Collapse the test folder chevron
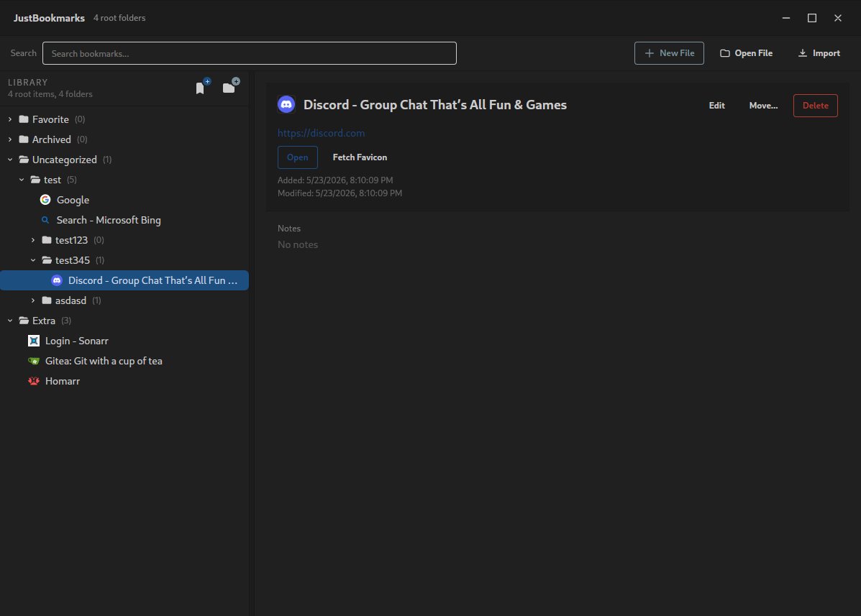Viewport: 861px width, 616px height. pos(22,180)
